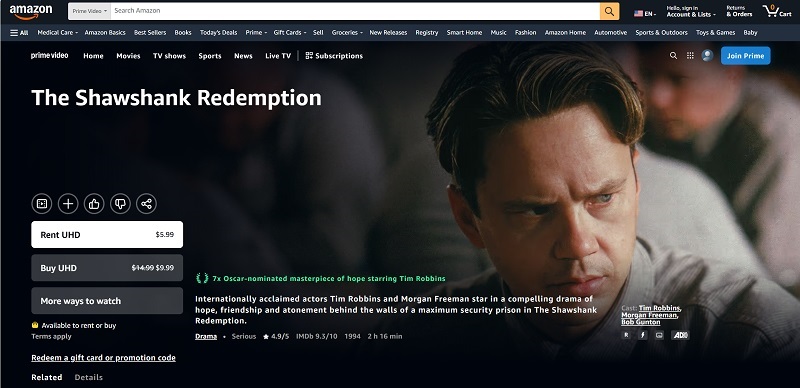Switch to the Details tab
Viewport: 800px width, 388px height.
point(89,377)
